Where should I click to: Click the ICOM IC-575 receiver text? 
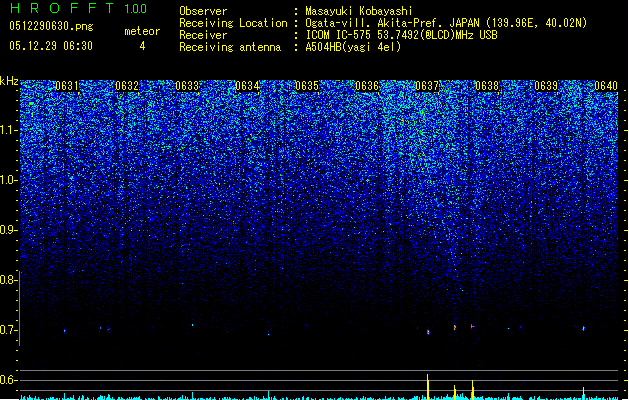pyautogui.click(x=401, y=35)
